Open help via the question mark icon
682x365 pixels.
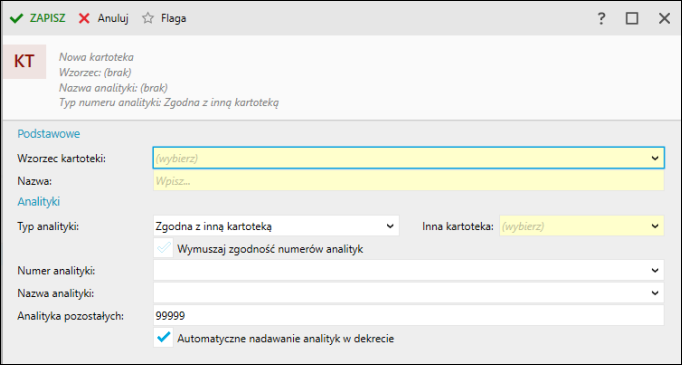[601, 19]
